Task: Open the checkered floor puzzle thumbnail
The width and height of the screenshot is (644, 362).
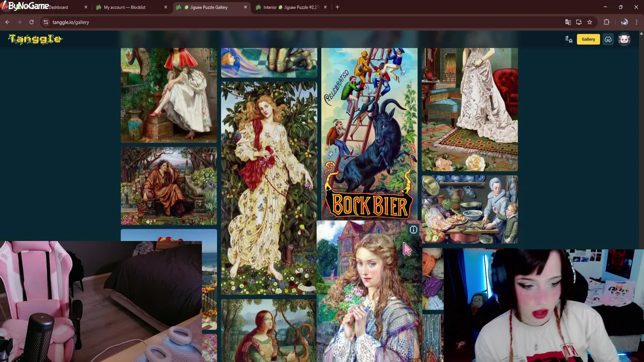Action: pos(269,63)
